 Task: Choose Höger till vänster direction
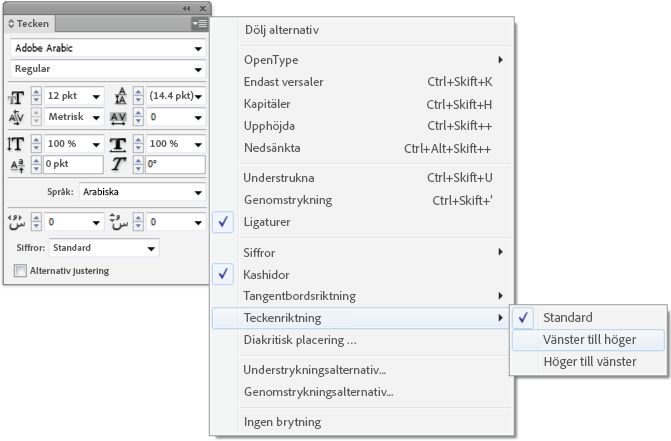coord(588,362)
